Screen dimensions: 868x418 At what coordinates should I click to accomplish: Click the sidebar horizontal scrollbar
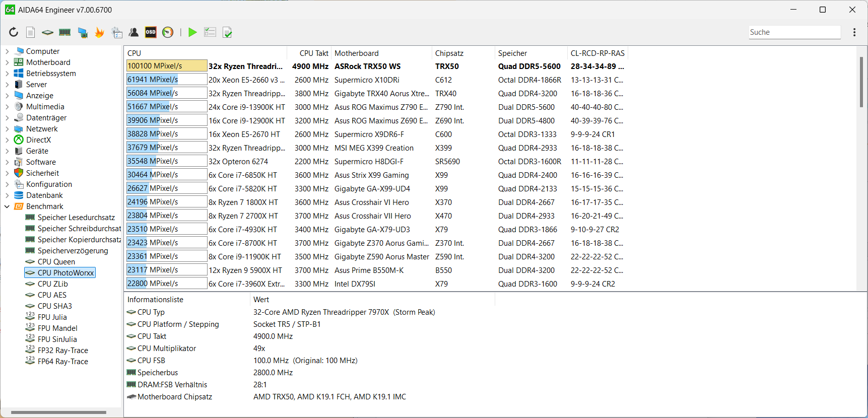(58, 412)
